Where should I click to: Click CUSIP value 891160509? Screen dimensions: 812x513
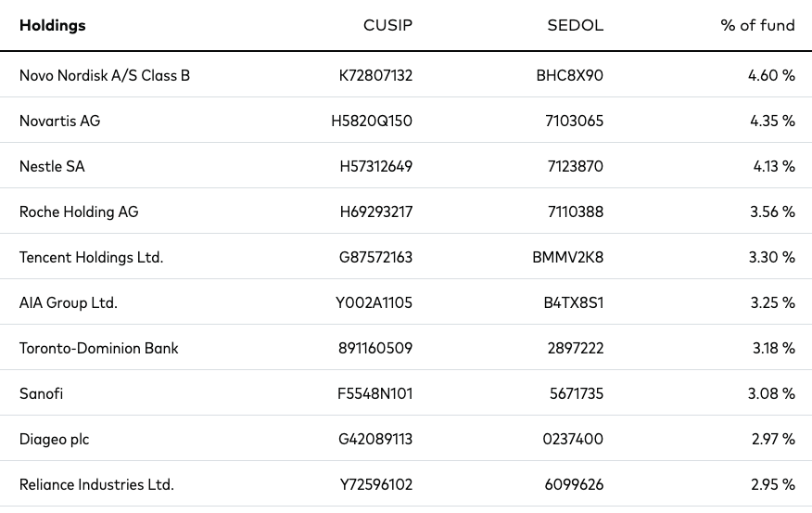375,348
